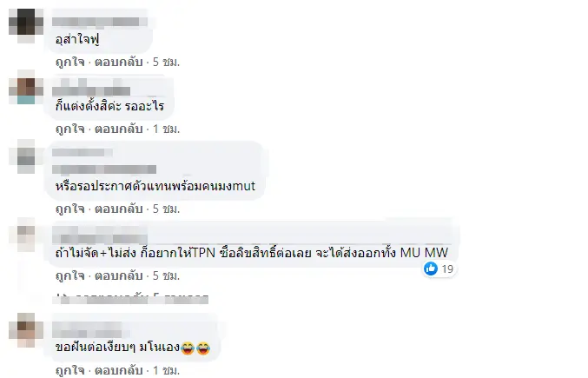Open blurred commenter name above ขอฝันต่อเงียบๆ

point(90,329)
